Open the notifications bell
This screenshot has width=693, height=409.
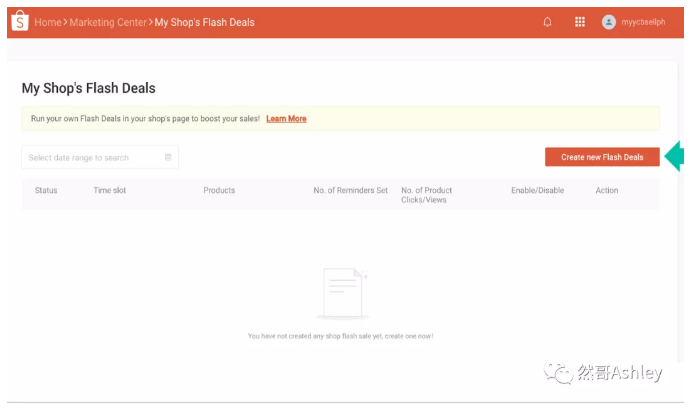(547, 22)
